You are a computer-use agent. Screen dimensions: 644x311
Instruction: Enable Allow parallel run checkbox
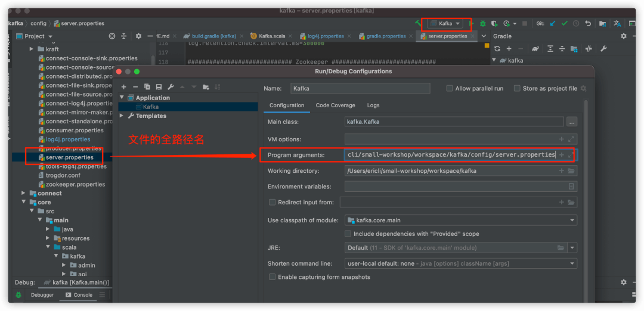pos(450,88)
